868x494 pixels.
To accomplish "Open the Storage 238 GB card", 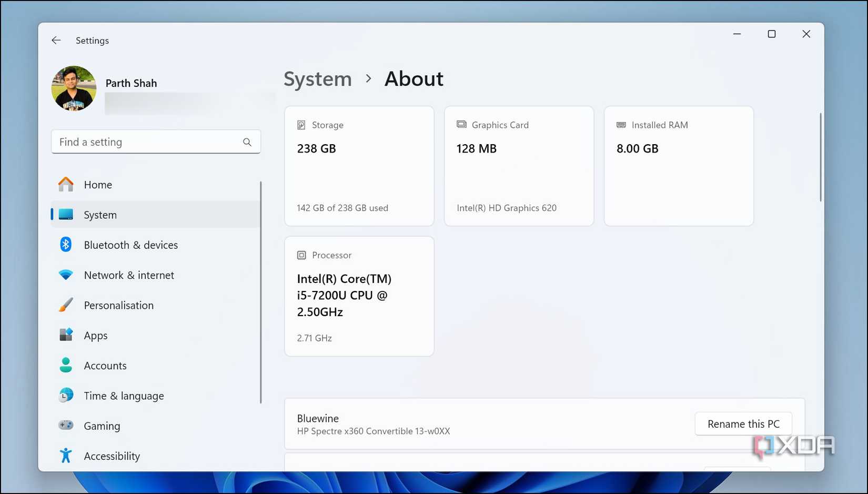I will point(359,166).
